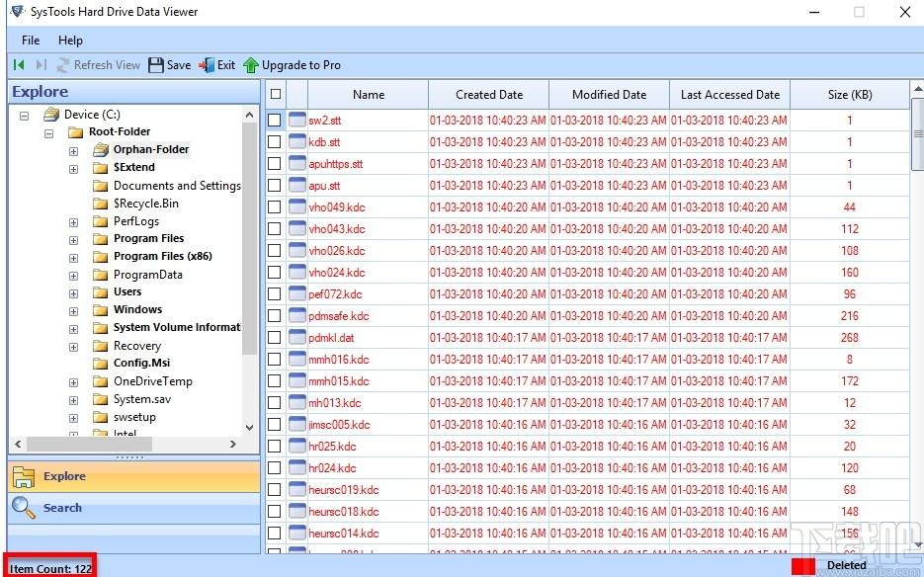Click the file icon beside pef072.kdc
Viewport: 924px width, 577px height.
pyautogui.click(x=297, y=293)
